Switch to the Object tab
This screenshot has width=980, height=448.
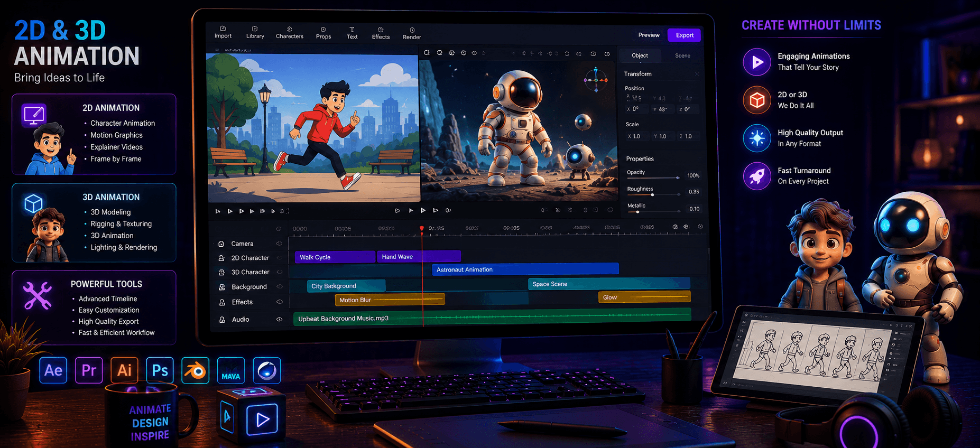pyautogui.click(x=640, y=55)
